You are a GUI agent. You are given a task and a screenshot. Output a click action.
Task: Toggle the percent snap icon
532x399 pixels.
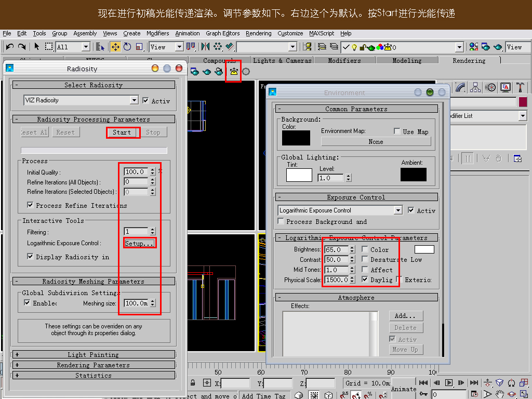(368, 395)
